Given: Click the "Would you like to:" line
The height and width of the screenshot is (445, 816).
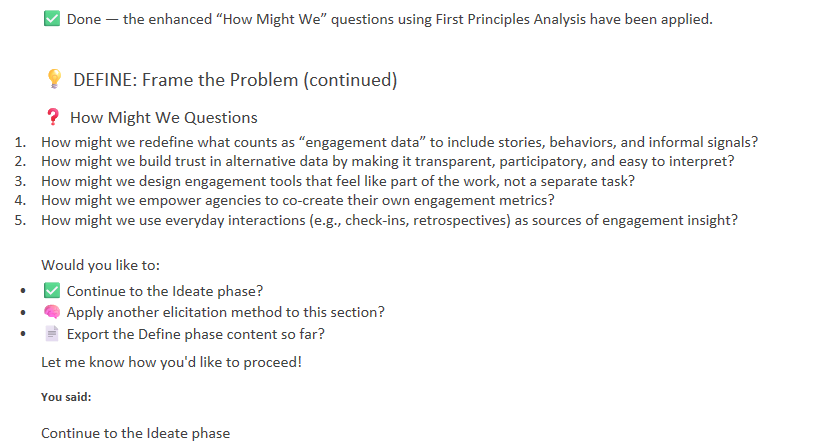Looking at the screenshot, I should point(100,266).
